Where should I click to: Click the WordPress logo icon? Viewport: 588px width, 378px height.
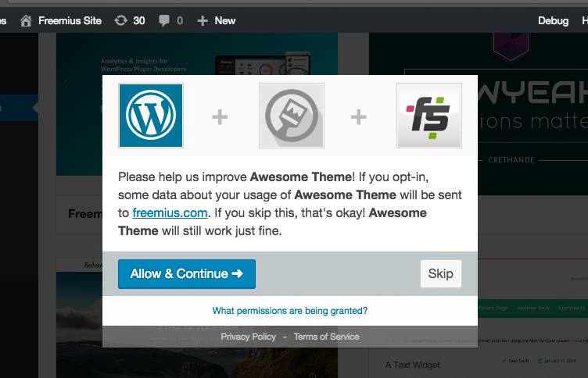point(151,116)
